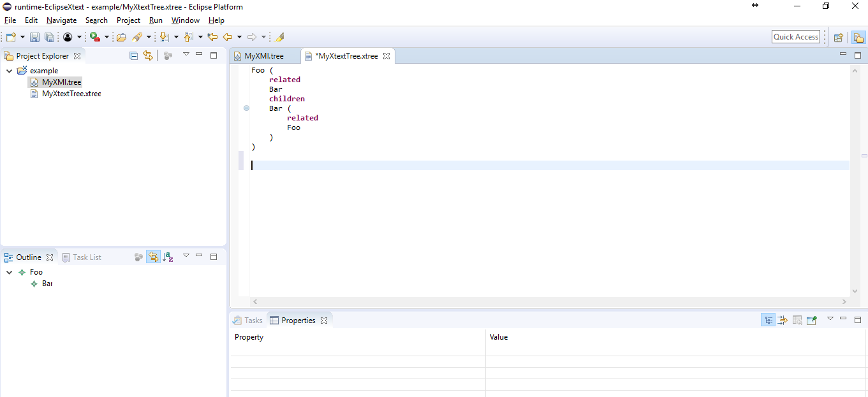
Task: Minimize the Properties view
Action: coord(843,319)
